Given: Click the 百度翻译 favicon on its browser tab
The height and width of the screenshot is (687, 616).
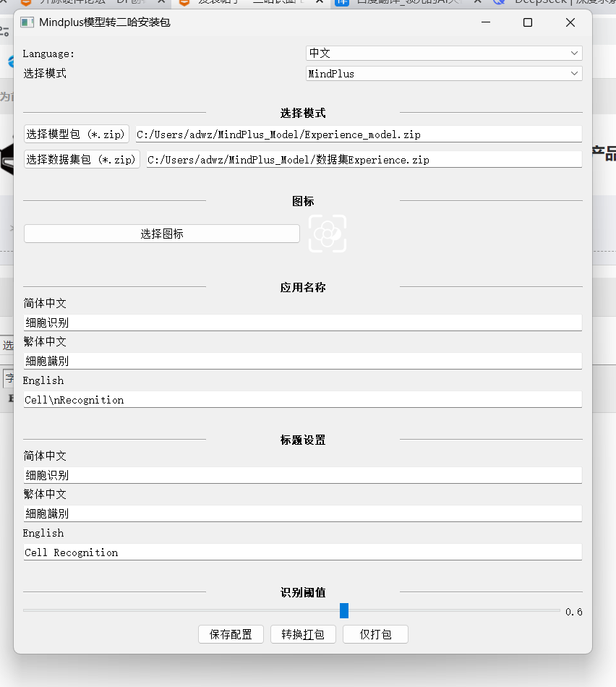Looking at the screenshot, I should tap(342, 4).
